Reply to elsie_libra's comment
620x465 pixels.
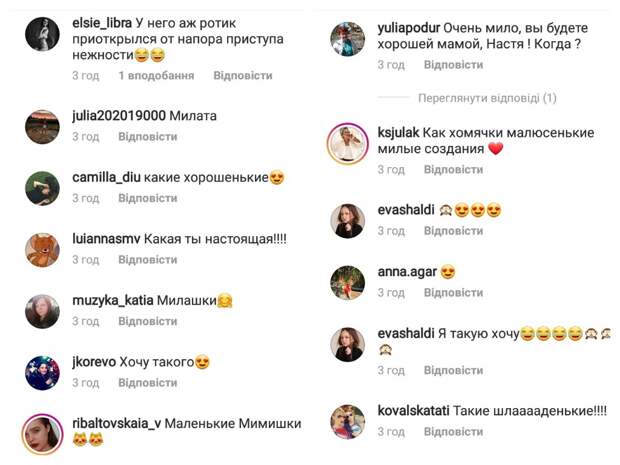pos(243,76)
